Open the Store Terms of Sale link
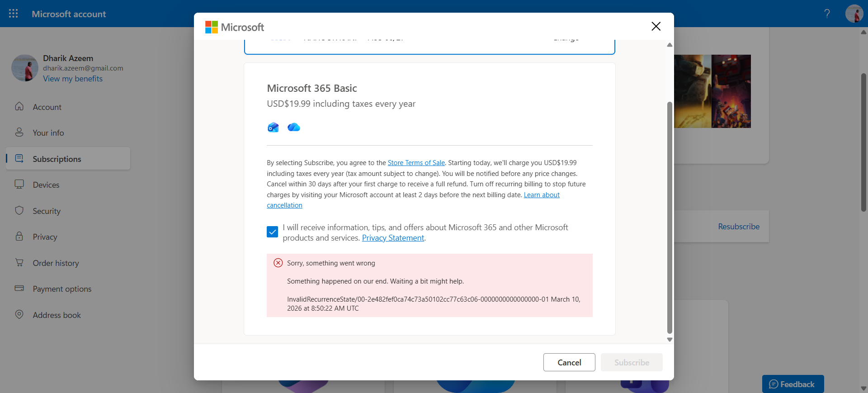The height and width of the screenshot is (393, 868). click(416, 163)
